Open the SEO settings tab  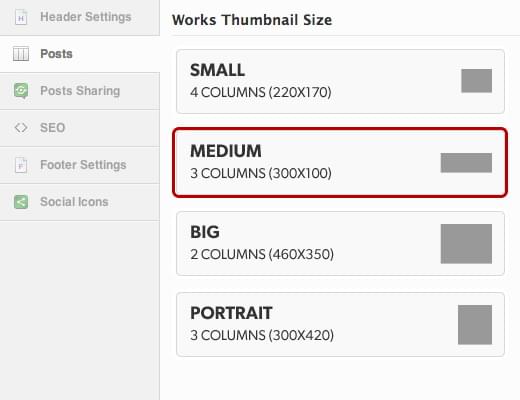(80, 128)
